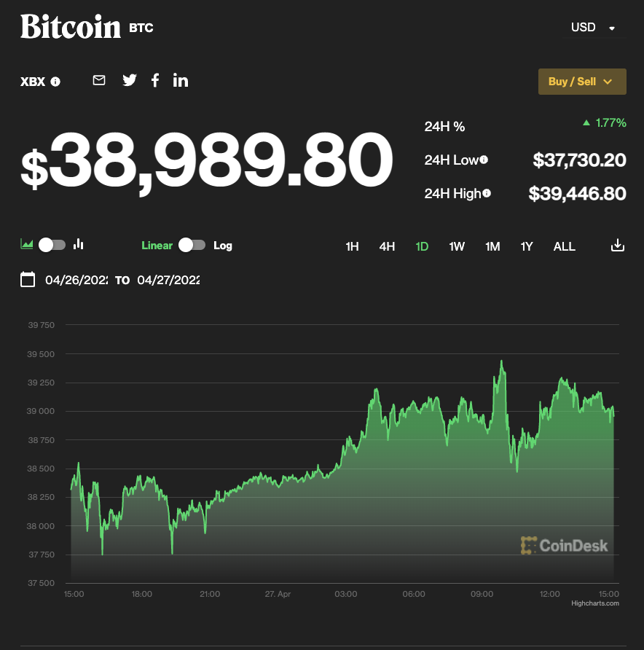
Task: Click the XBX info icon
Action: tap(56, 82)
